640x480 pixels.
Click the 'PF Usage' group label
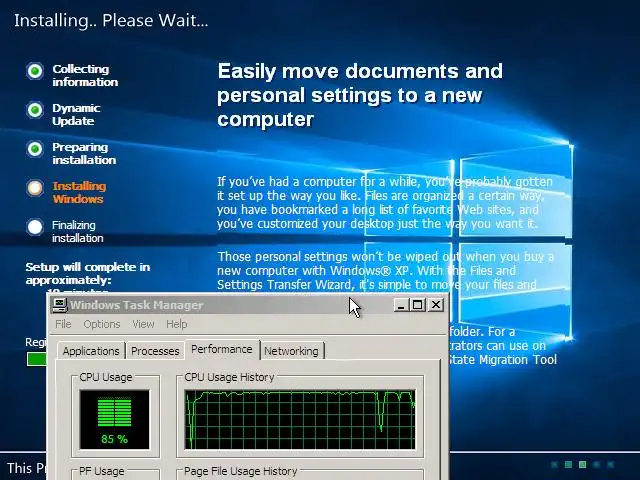(102, 471)
